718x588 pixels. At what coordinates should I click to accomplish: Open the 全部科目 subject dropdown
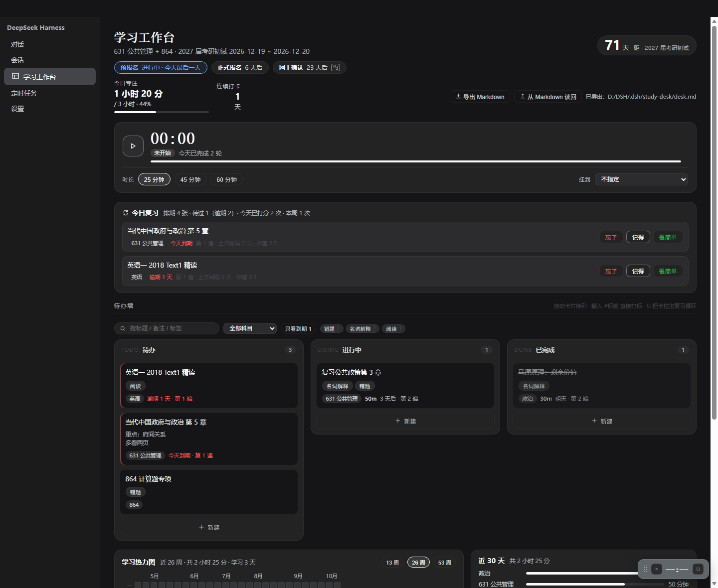[x=250, y=328]
